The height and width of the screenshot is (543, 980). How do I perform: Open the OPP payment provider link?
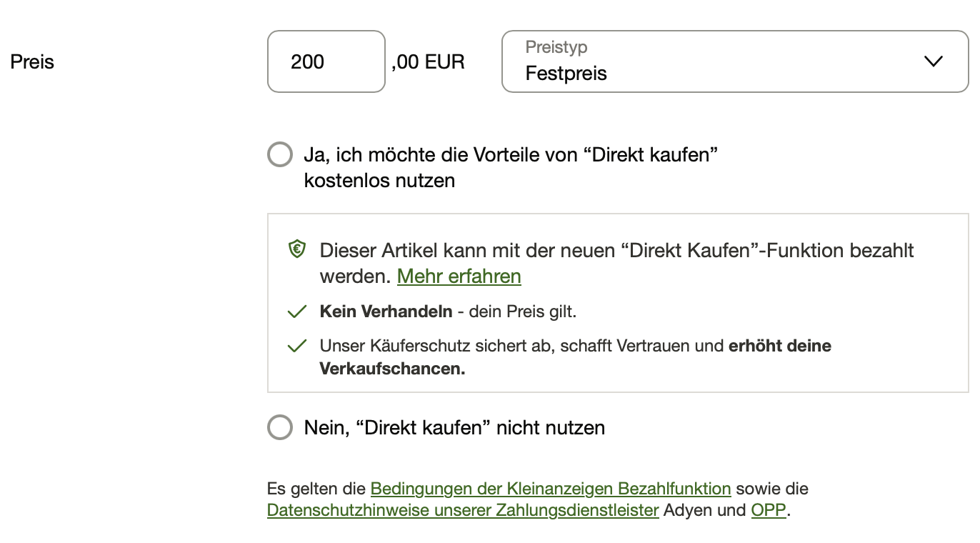coord(768,510)
